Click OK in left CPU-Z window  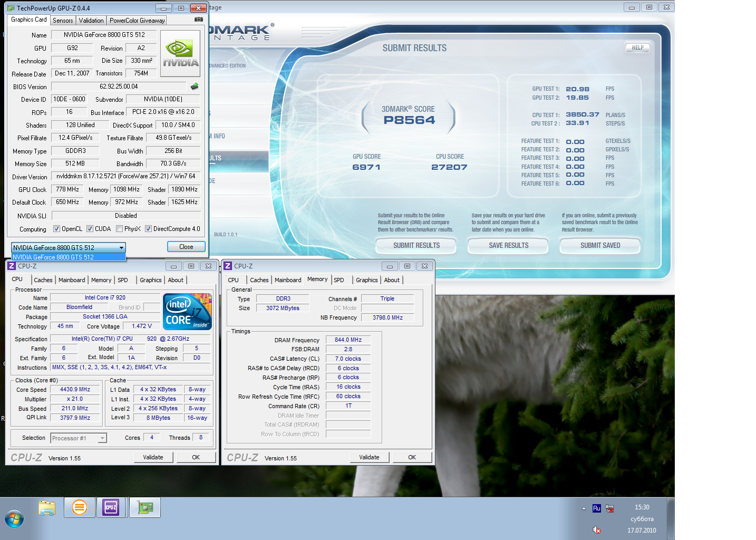[x=196, y=457]
